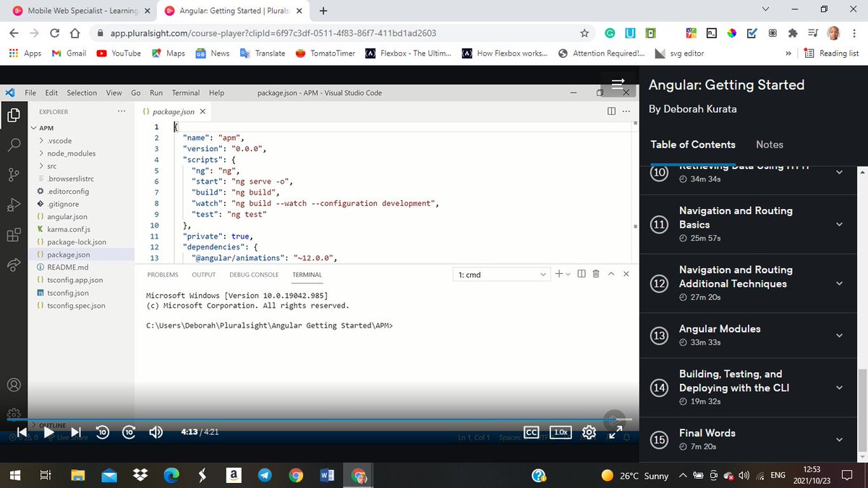Expand module 11 Navigation and Routing Basics
The height and width of the screenshot is (488, 868).
coord(839,224)
